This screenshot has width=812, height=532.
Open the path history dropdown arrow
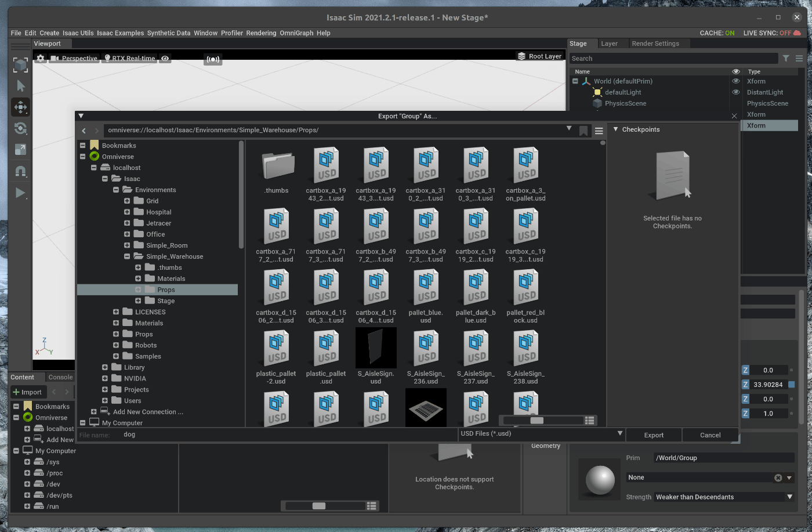[569, 128]
